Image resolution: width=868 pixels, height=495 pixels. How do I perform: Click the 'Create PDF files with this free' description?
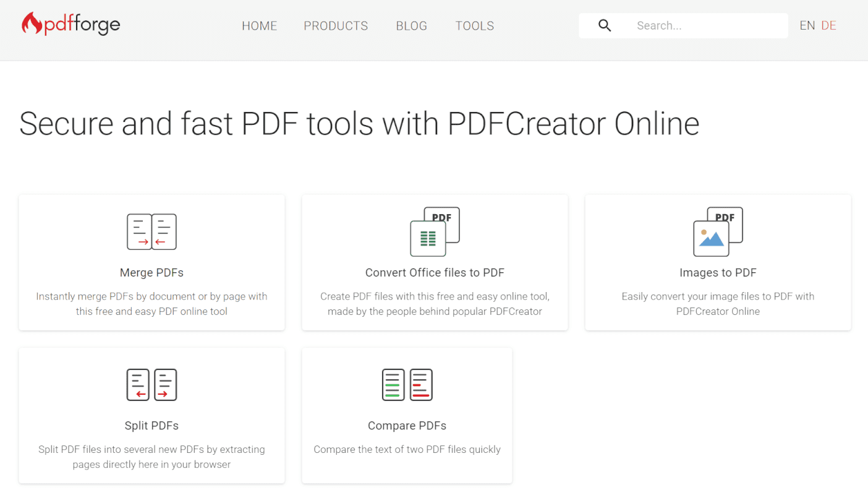point(435,304)
